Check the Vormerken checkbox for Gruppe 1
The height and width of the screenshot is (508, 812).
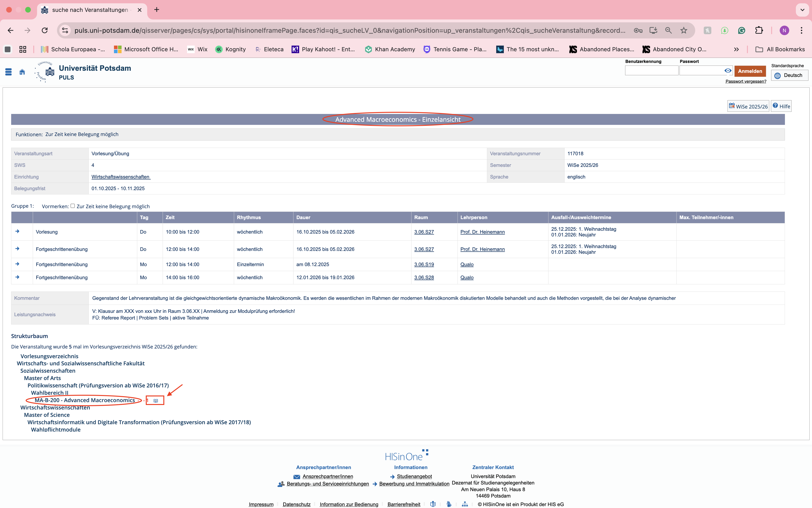click(x=73, y=206)
